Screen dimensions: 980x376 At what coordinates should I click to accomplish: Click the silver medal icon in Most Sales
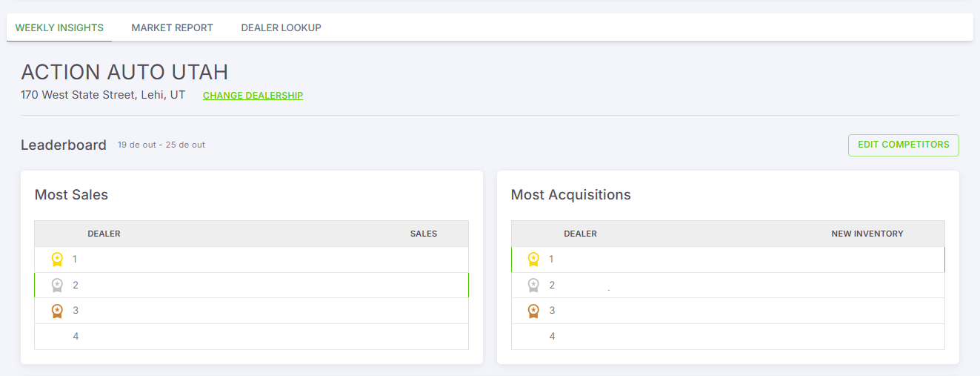(x=57, y=285)
